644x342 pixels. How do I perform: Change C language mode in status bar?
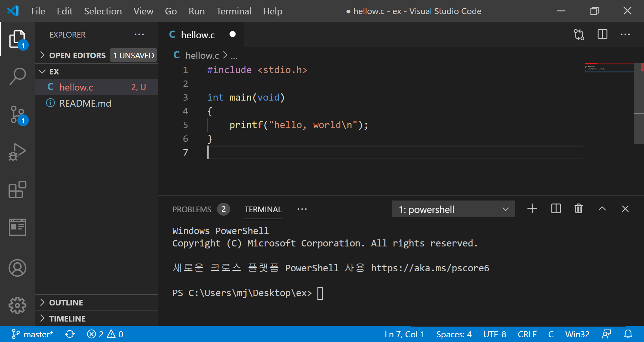[x=551, y=334]
